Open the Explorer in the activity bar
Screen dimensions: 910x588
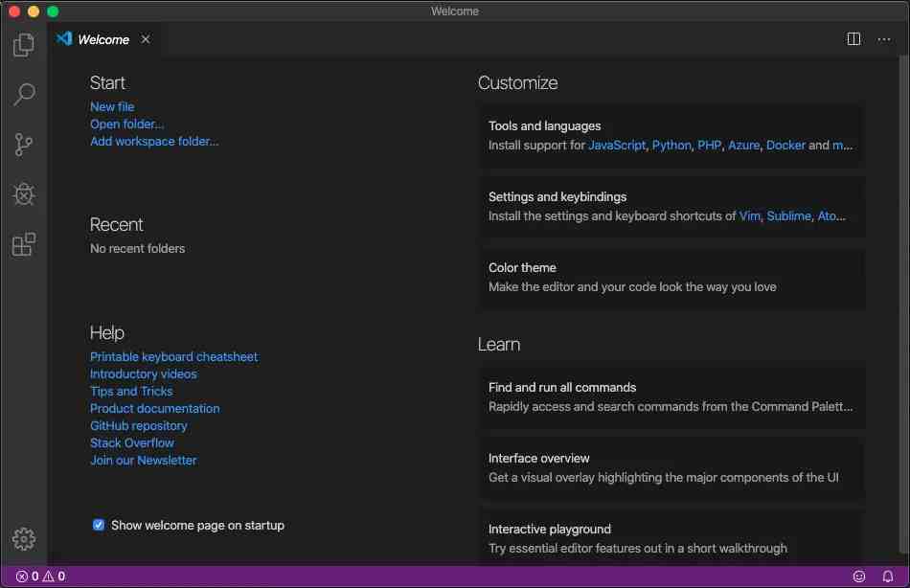23,45
